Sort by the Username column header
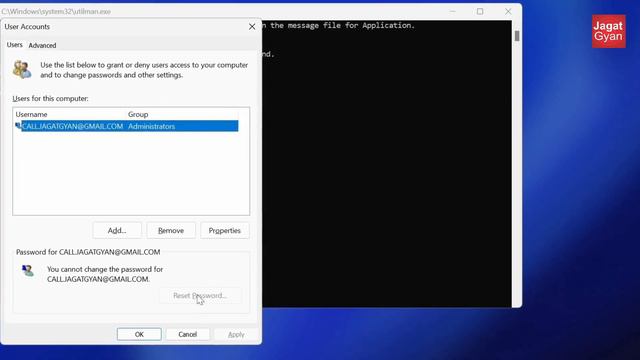The image size is (640, 360). pos(31,114)
